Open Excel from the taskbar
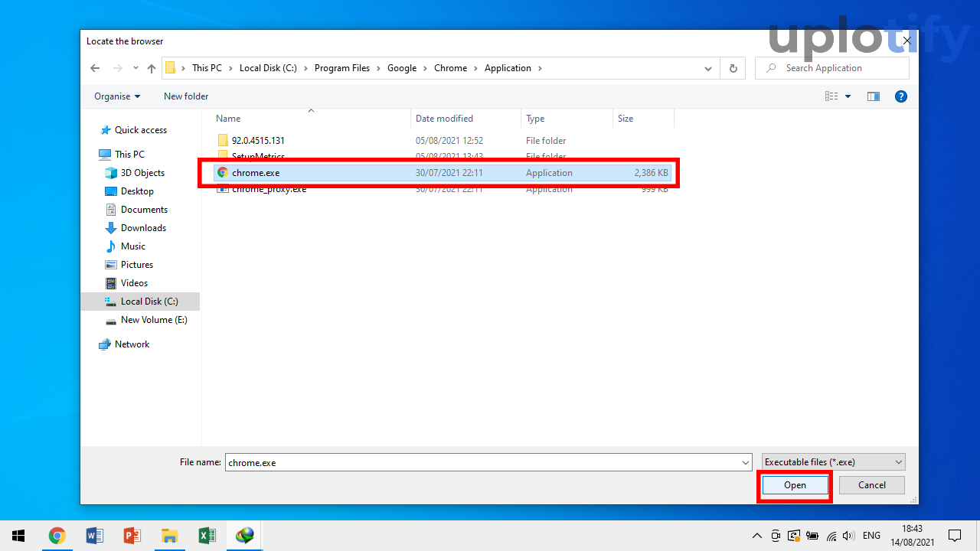The height and width of the screenshot is (551, 980). pos(207,536)
